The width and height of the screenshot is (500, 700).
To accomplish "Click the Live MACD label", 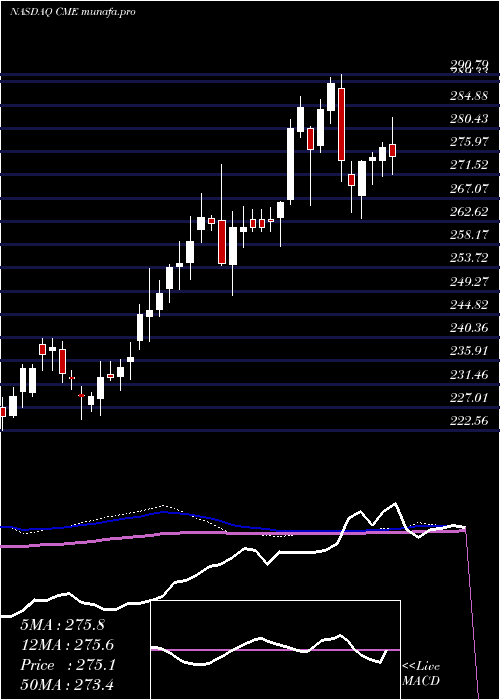I will tap(421, 673).
